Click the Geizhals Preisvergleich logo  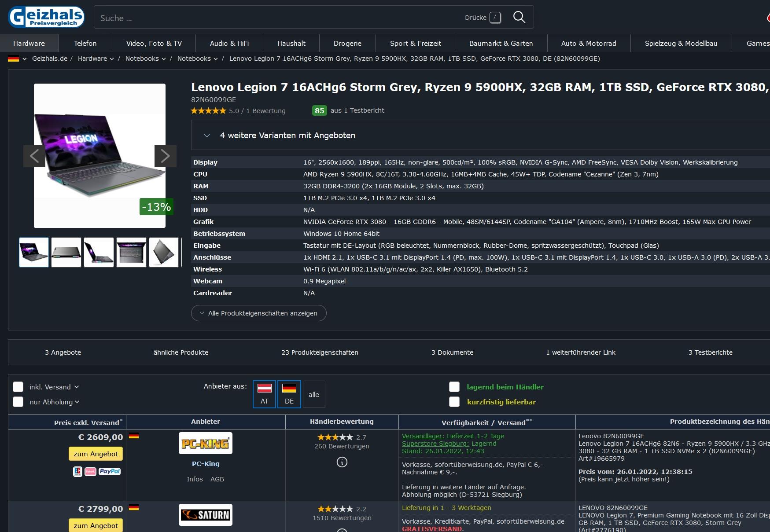pos(46,17)
